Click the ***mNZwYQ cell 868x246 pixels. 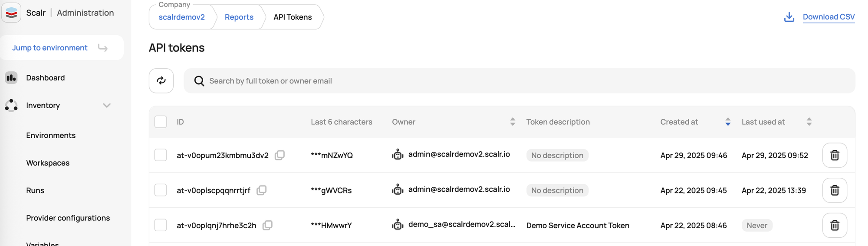click(332, 155)
